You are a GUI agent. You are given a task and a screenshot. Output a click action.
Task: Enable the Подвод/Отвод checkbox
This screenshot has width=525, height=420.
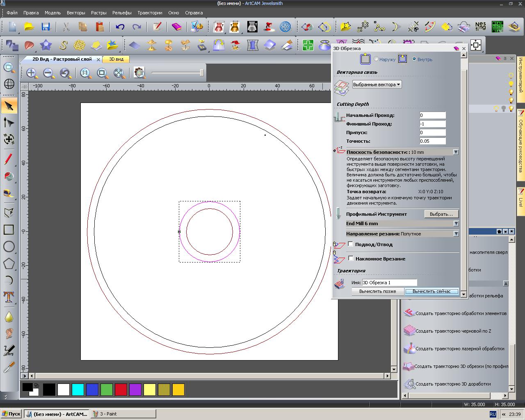351,244
